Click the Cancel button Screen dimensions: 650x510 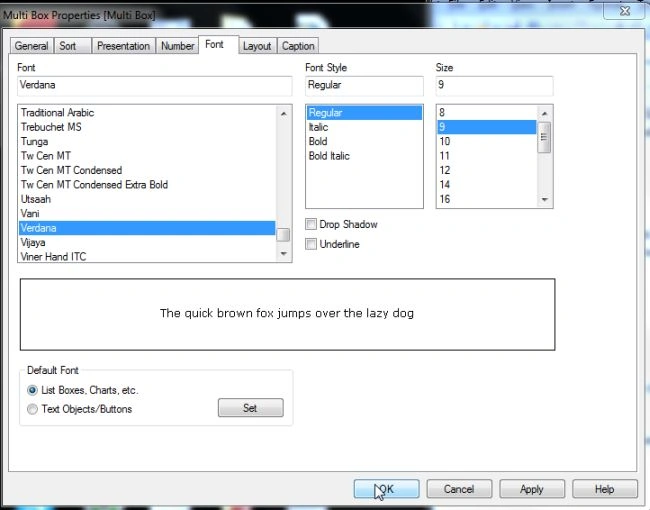[x=459, y=489]
